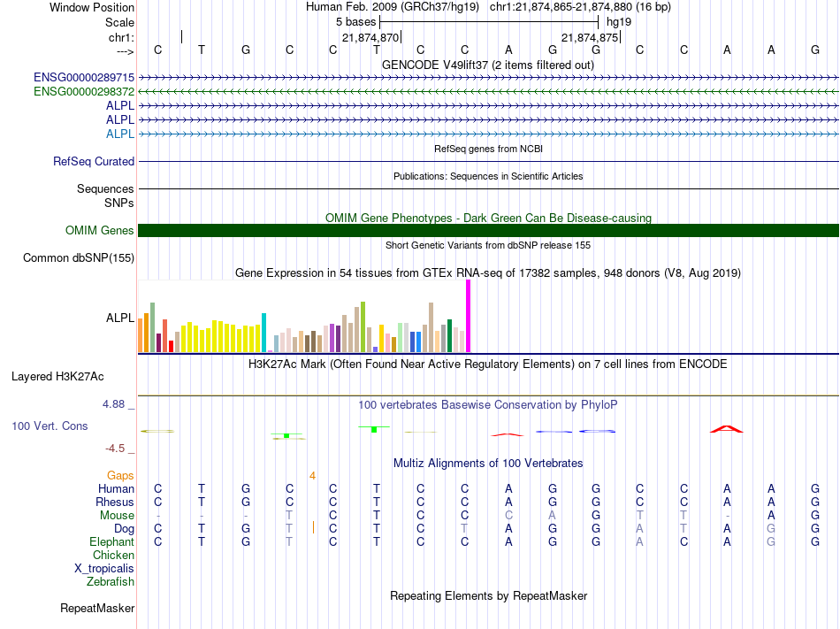Screen dimensions: 840x629
Task: Click the RepeatMasker track label
Action: pos(97,608)
